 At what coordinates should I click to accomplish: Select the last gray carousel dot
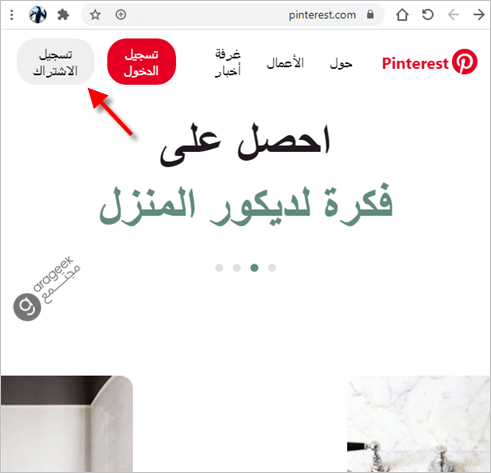(272, 268)
